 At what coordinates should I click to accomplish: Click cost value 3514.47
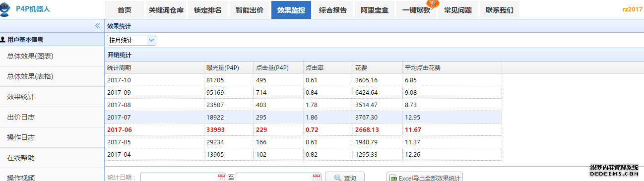click(366, 105)
